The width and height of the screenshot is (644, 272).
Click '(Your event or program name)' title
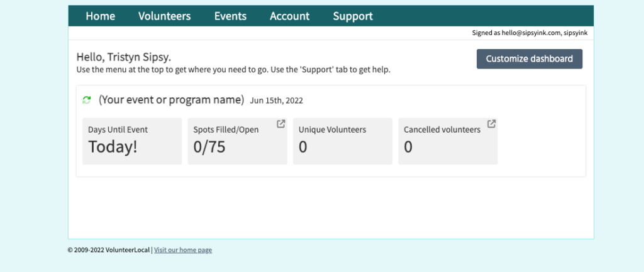click(171, 100)
